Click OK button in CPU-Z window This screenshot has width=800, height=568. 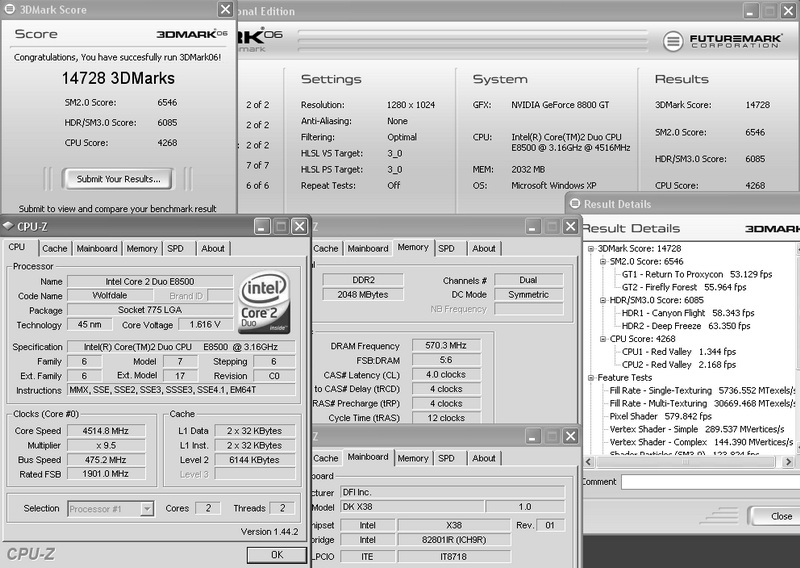pos(277,555)
